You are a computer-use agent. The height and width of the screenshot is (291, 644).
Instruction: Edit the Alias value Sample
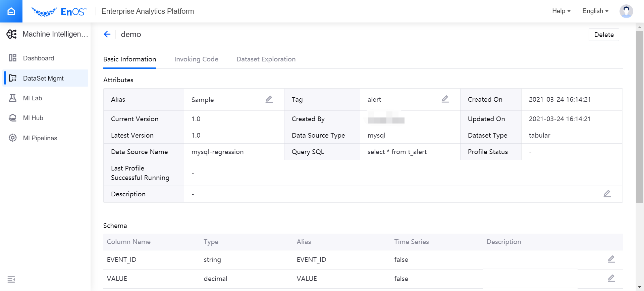pos(269,99)
